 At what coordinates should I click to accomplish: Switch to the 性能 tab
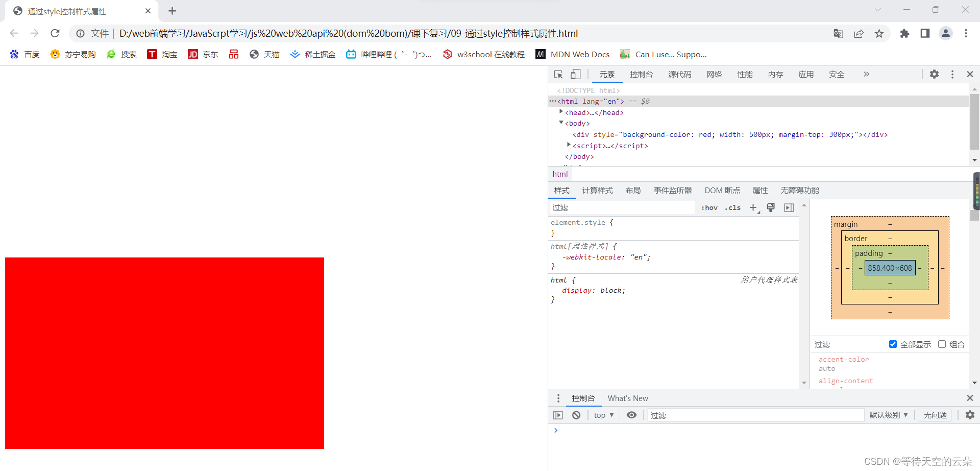[x=745, y=75]
